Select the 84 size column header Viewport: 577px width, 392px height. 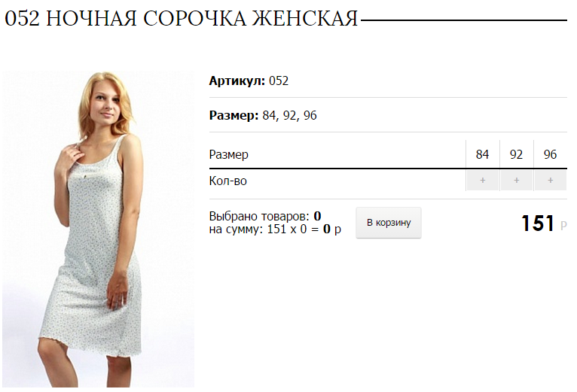point(482,154)
